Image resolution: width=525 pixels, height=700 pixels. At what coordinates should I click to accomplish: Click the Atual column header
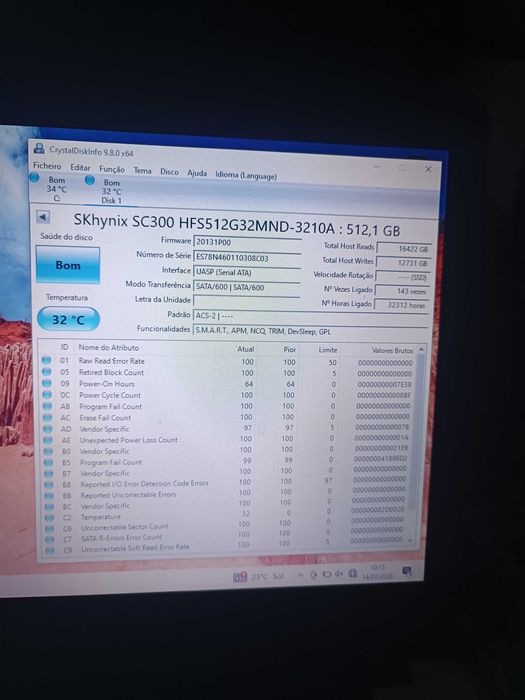[x=246, y=349]
